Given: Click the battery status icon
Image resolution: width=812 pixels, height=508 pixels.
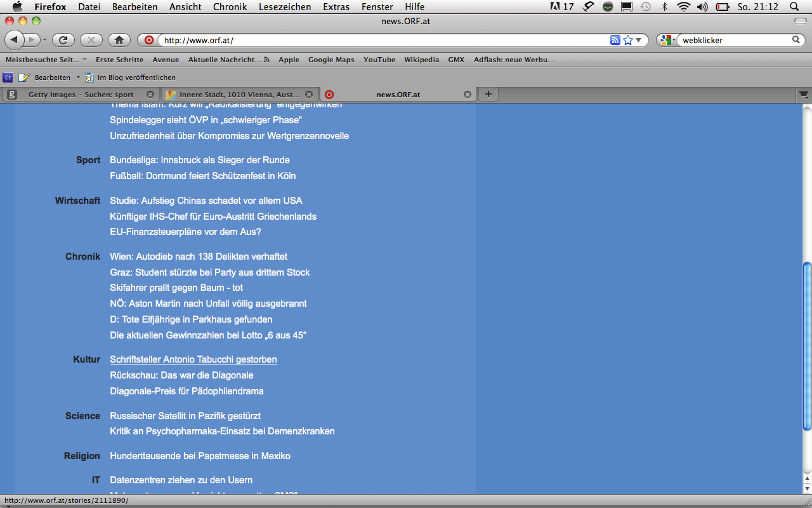Looking at the screenshot, I should pos(722,7).
